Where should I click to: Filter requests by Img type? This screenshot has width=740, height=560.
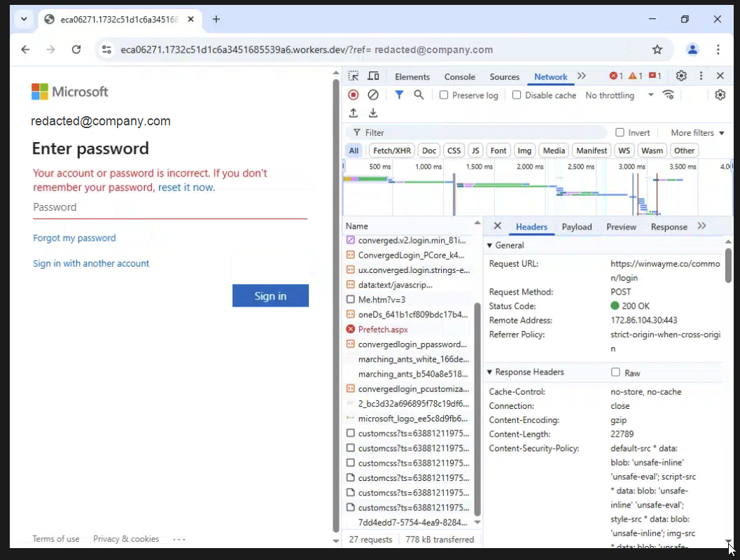point(524,150)
